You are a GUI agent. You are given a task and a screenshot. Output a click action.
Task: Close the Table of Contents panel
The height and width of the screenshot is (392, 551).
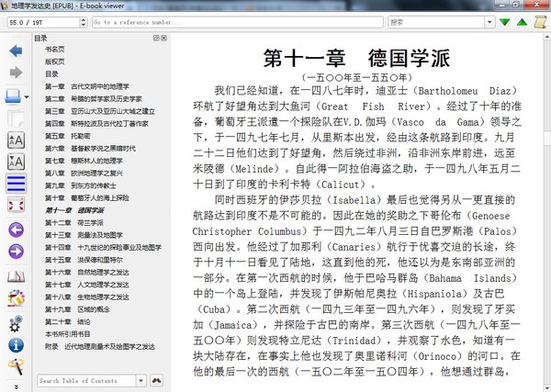pos(163,38)
